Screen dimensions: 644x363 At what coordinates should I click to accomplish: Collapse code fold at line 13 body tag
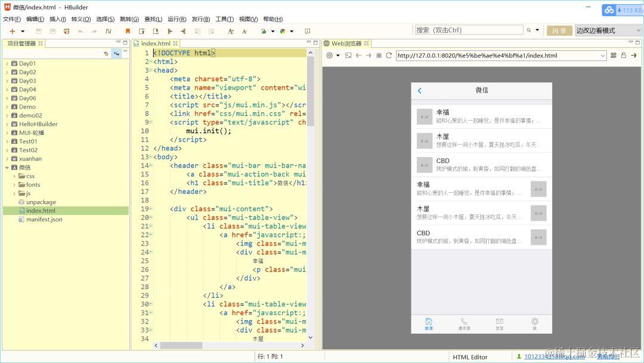[151, 156]
